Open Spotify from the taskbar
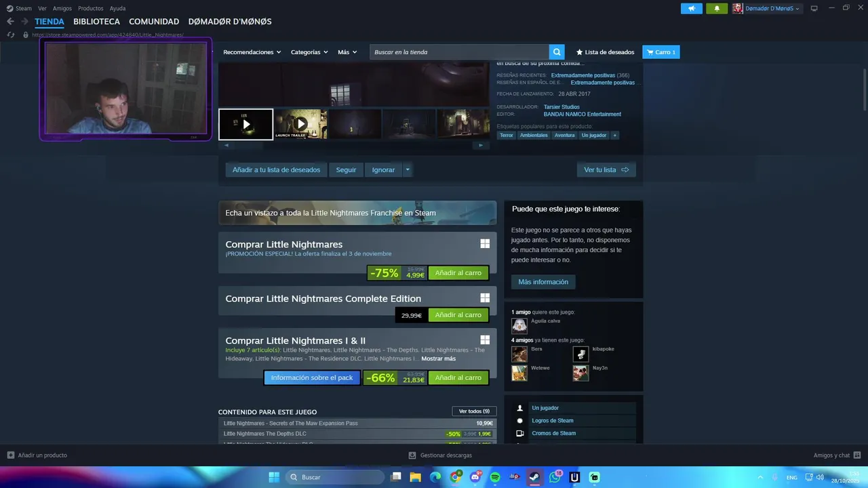Viewport: 868px width, 488px height. coord(495,477)
